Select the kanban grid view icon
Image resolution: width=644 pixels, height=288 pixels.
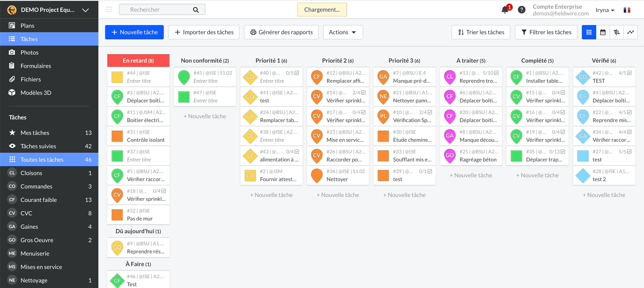589,32
